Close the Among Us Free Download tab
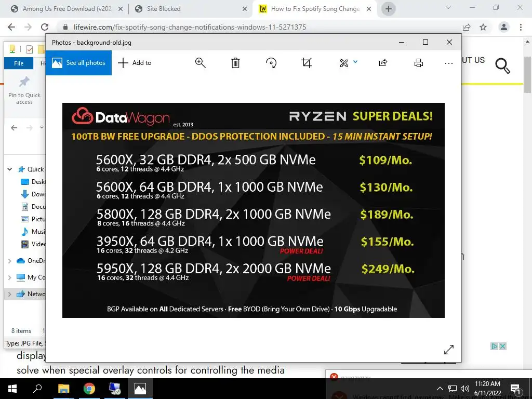The image size is (532, 399). pyautogui.click(x=121, y=9)
